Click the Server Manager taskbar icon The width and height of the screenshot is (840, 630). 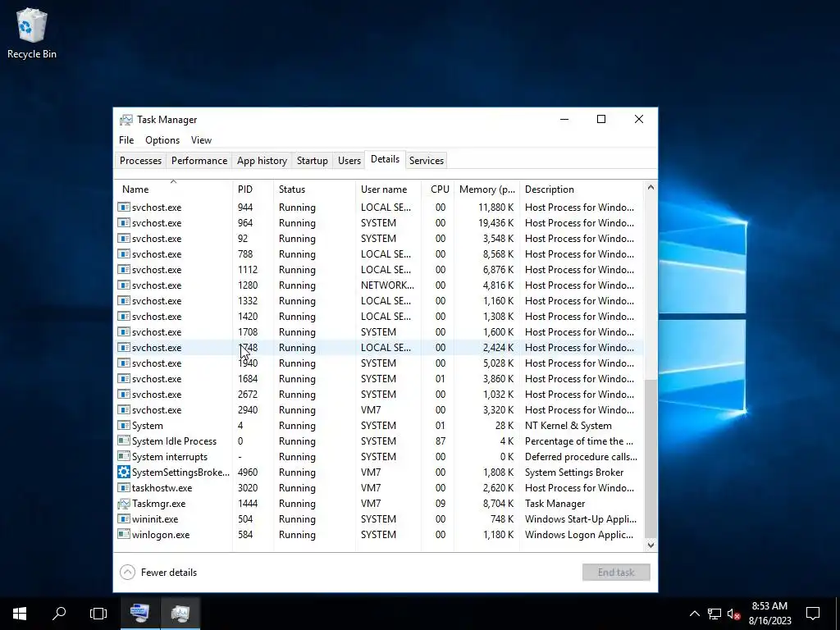click(140, 614)
